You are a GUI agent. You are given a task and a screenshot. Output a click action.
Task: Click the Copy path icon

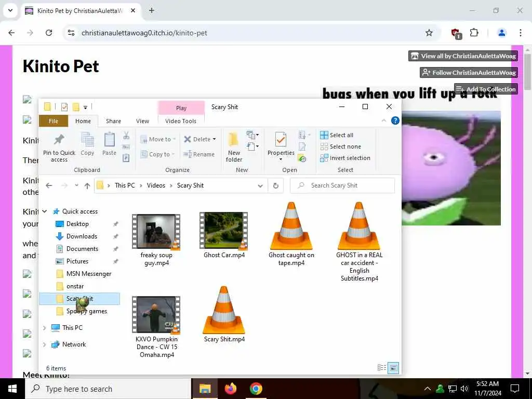click(126, 147)
